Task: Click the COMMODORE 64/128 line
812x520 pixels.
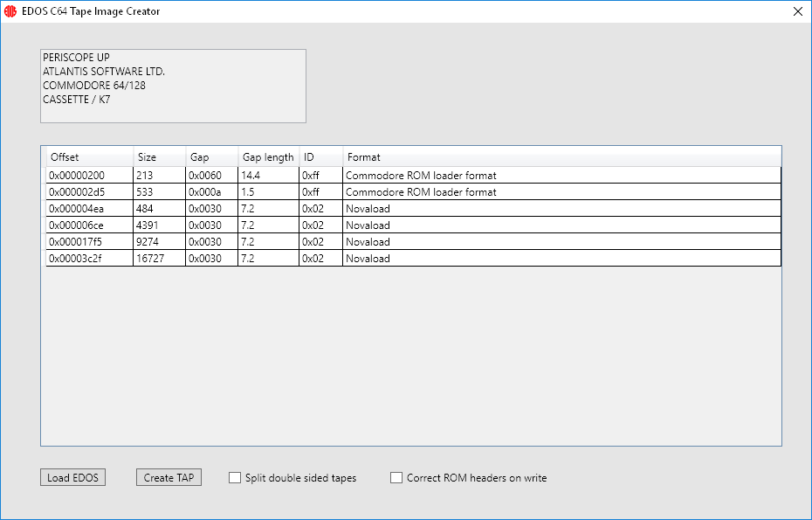Action: coord(94,85)
